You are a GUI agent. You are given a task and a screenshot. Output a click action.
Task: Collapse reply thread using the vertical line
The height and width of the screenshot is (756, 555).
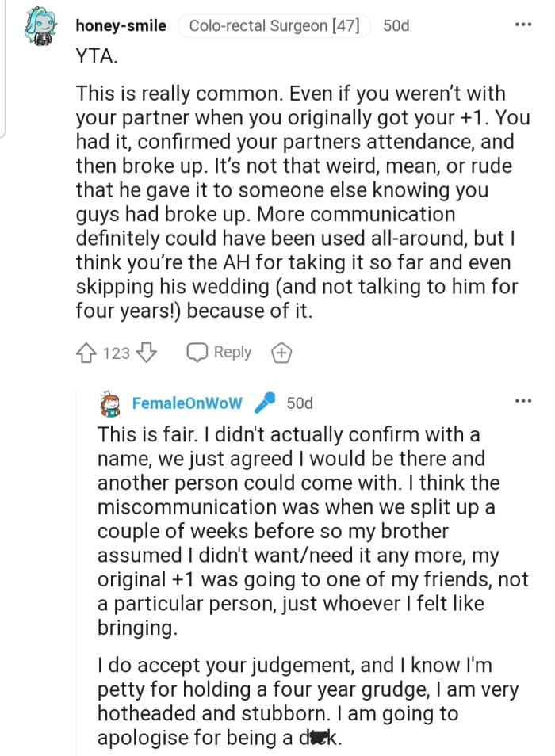77,571
